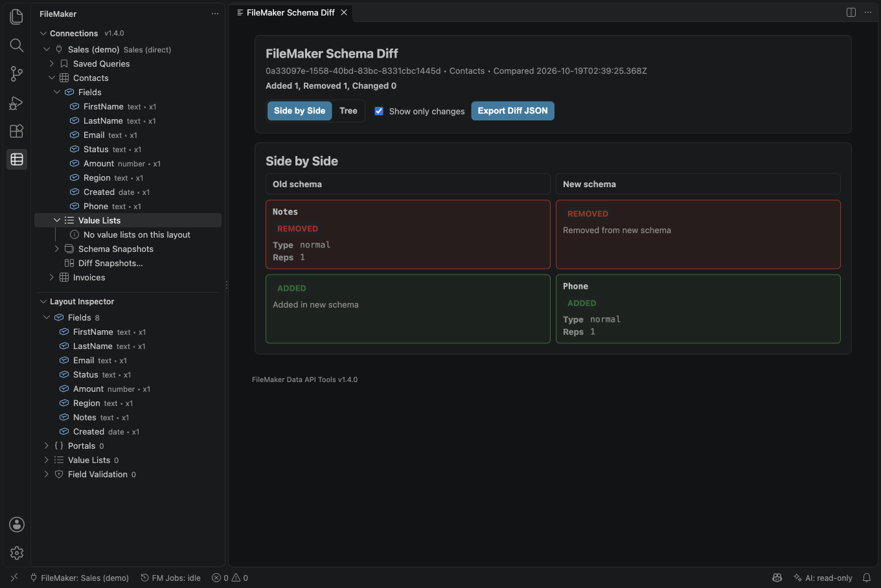Open the Manage gear icon

(17, 553)
